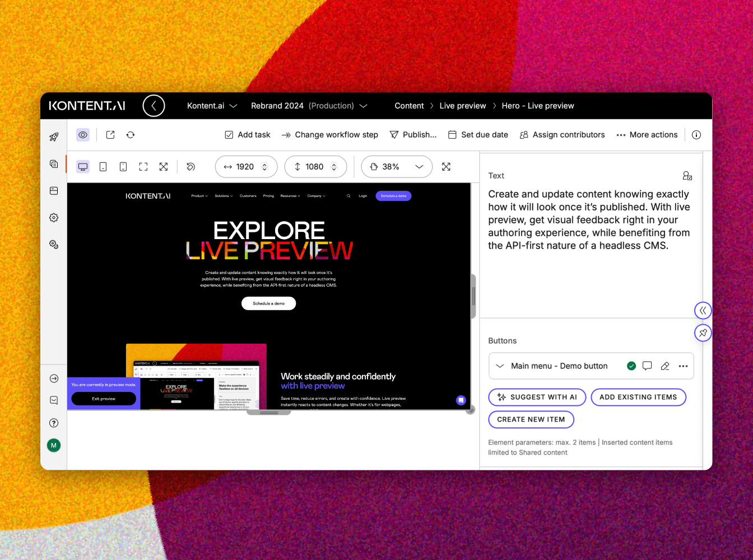Add comment to Main menu - Demo button
This screenshot has height=560, width=753.
coord(647,366)
